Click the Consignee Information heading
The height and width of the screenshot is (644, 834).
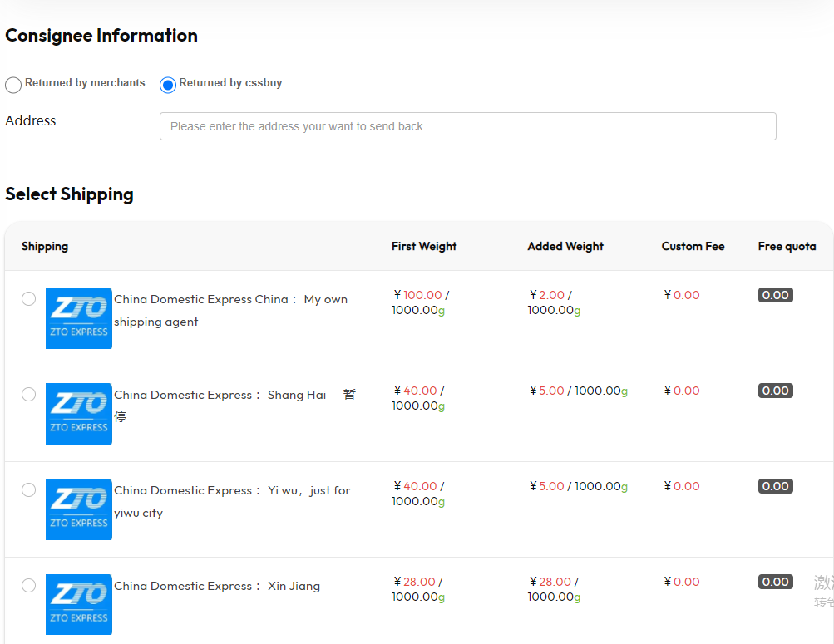coord(101,36)
